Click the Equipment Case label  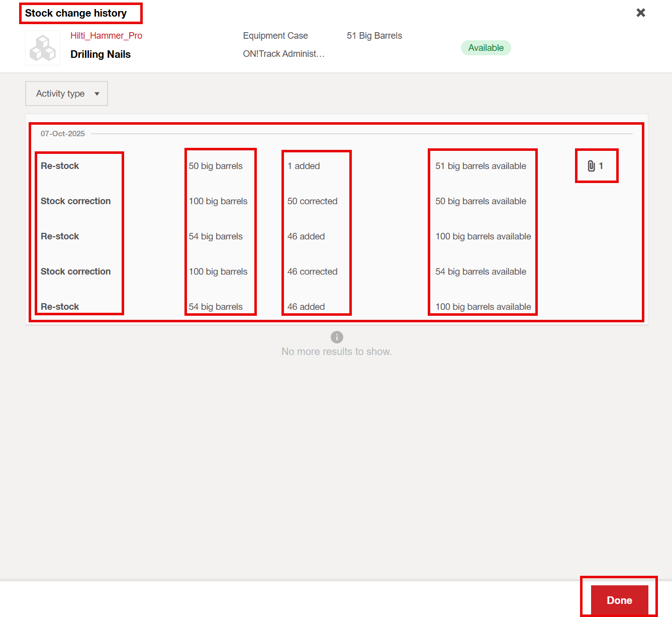coord(275,36)
